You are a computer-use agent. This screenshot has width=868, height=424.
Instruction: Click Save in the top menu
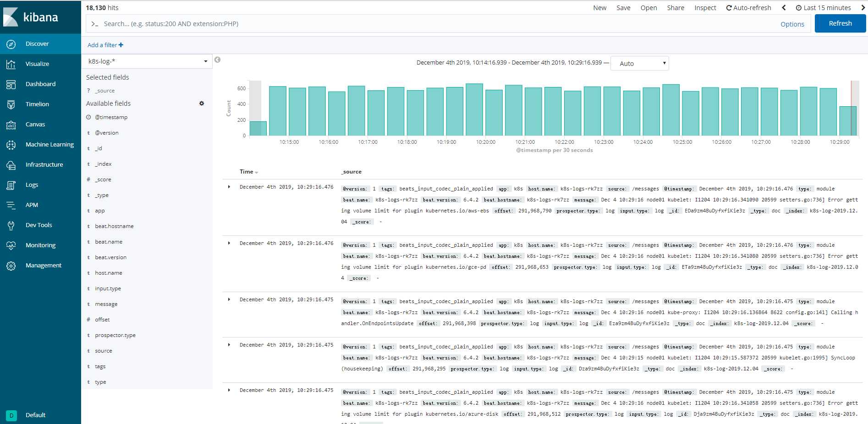(x=623, y=8)
